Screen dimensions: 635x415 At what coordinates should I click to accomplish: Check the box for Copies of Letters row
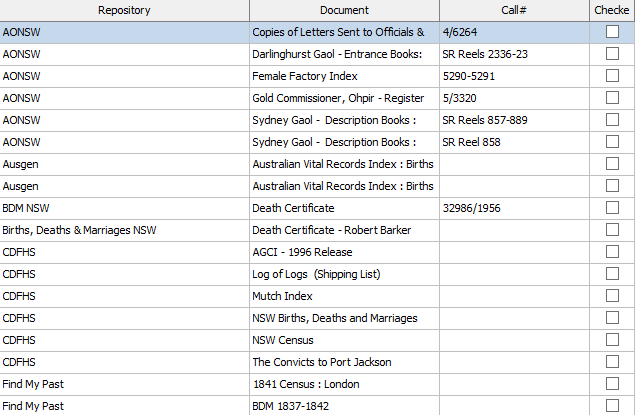612,32
